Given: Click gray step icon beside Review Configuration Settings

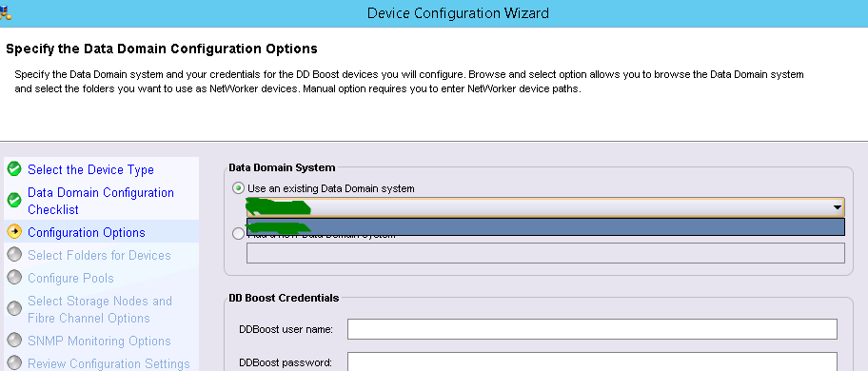Looking at the screenshot, I should click(14, 362).
